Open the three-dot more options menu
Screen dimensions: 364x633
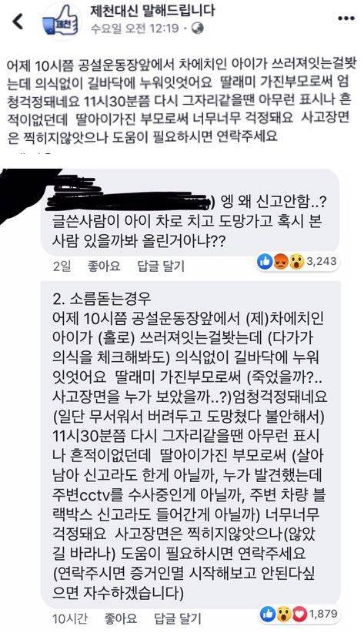[x=346, y=19]
